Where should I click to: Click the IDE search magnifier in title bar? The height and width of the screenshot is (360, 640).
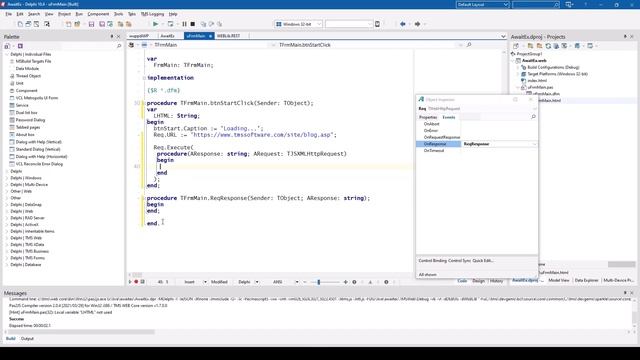click(x=556, y=4)
